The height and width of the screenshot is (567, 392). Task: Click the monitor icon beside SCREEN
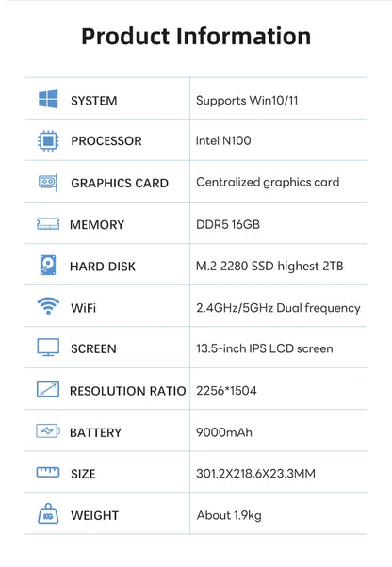pos(48,348)
